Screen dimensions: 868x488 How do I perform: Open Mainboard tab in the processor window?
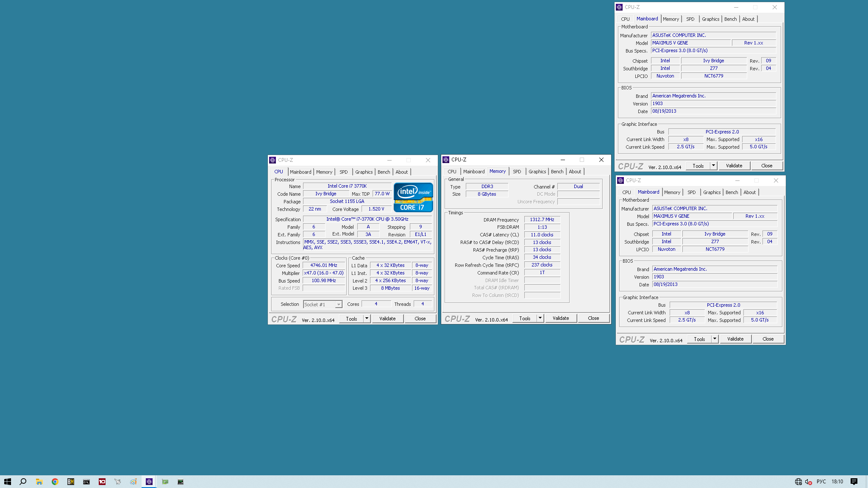pyautogui.click(x=300, y=172)
